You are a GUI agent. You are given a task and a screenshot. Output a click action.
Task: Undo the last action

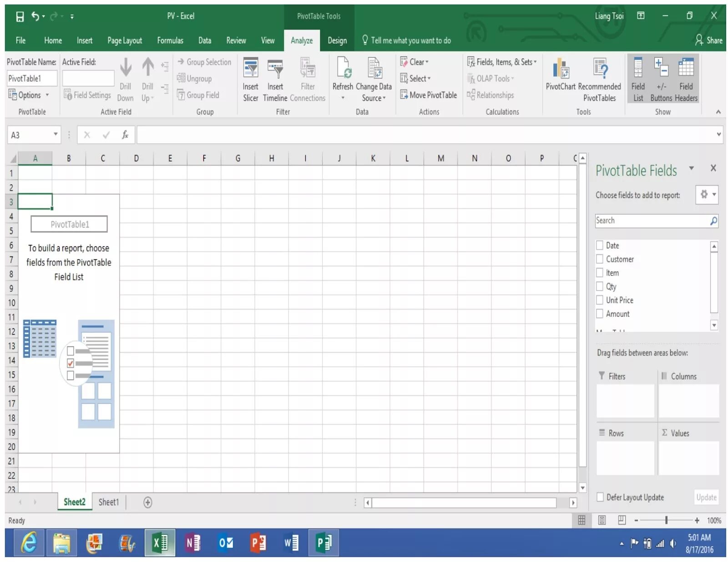[35, 16]
